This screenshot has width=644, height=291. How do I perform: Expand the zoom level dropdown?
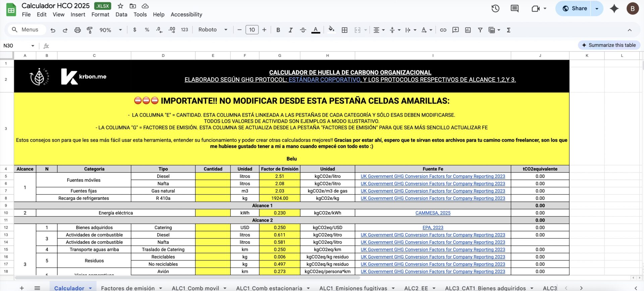[111, 30]
